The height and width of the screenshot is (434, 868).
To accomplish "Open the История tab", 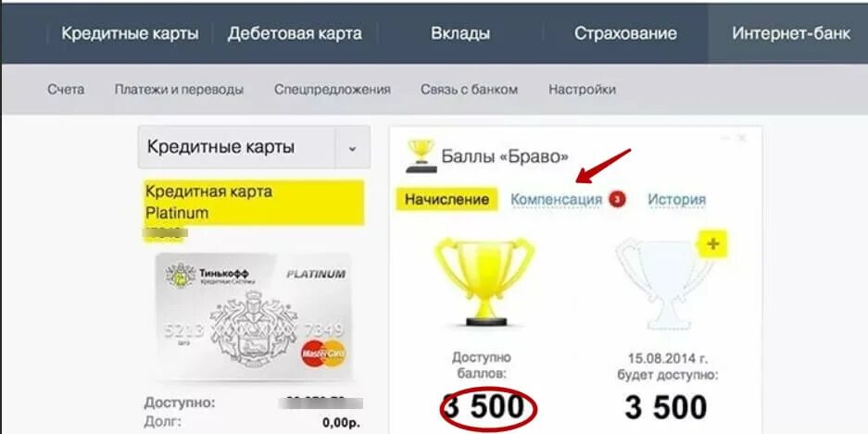I will [x=676, y=200].
